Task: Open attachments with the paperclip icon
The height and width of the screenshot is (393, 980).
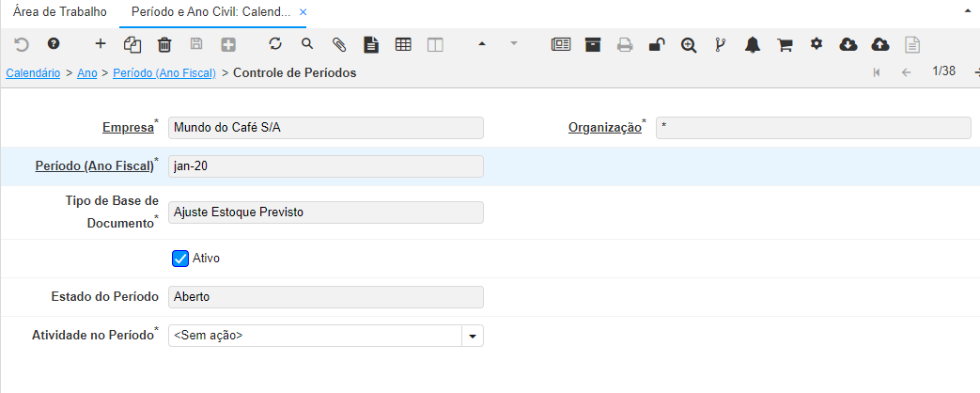Action: (x=339, y=44)
